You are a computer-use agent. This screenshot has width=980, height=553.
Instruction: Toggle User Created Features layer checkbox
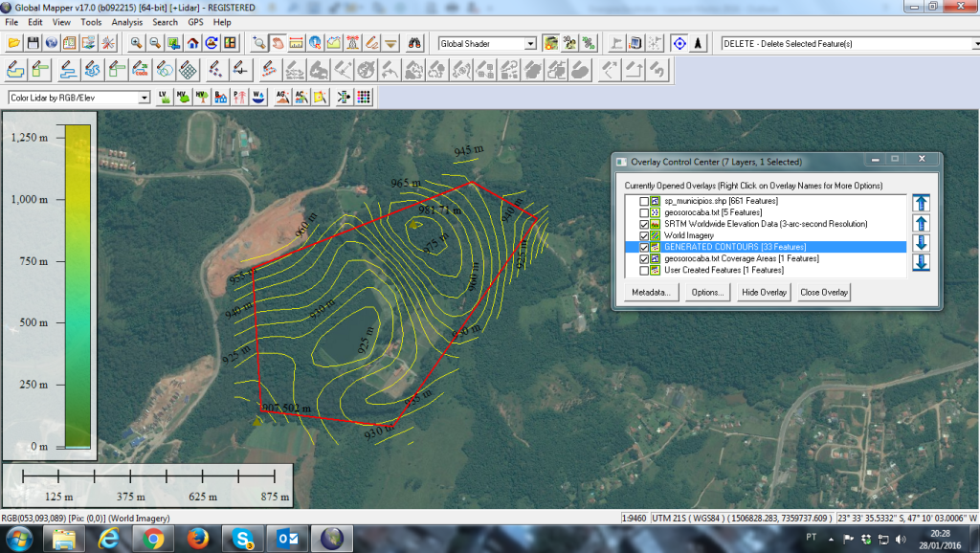(643, 270)
